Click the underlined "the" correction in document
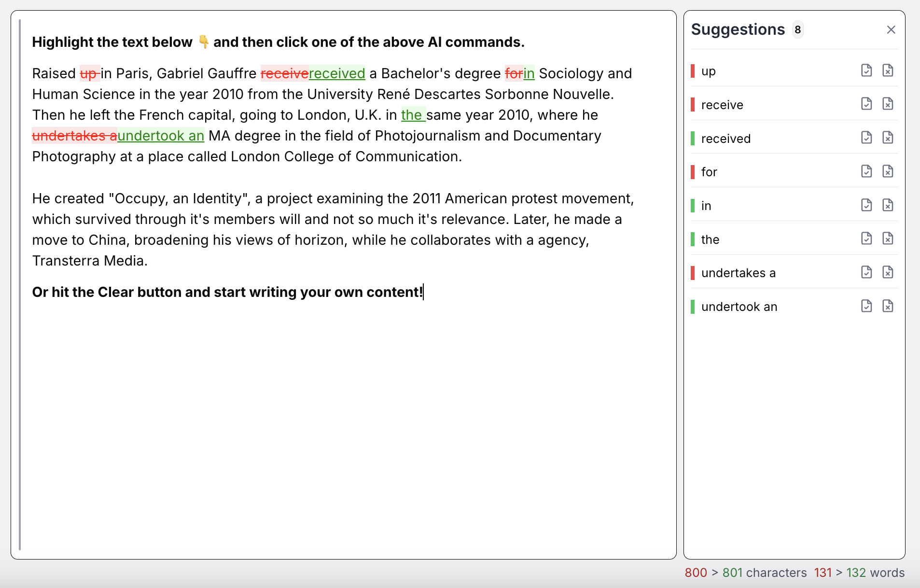The image size is (920, 588). [x=413, y=115]
